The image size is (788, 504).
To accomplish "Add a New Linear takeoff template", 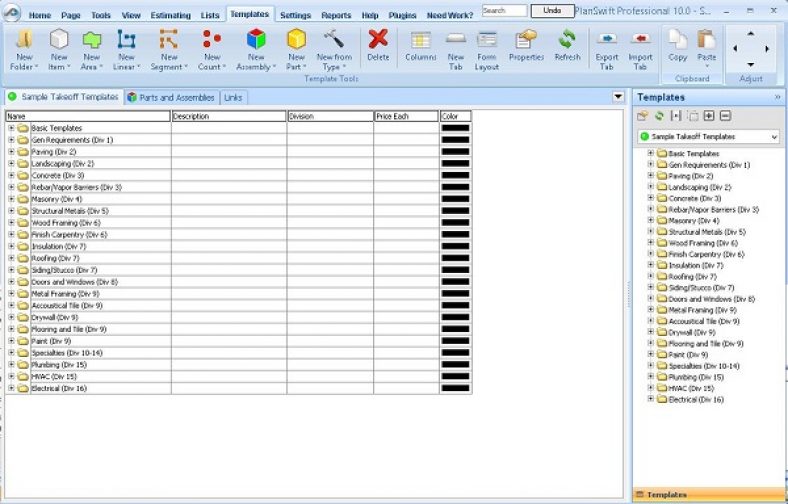I will coord(126,49).
